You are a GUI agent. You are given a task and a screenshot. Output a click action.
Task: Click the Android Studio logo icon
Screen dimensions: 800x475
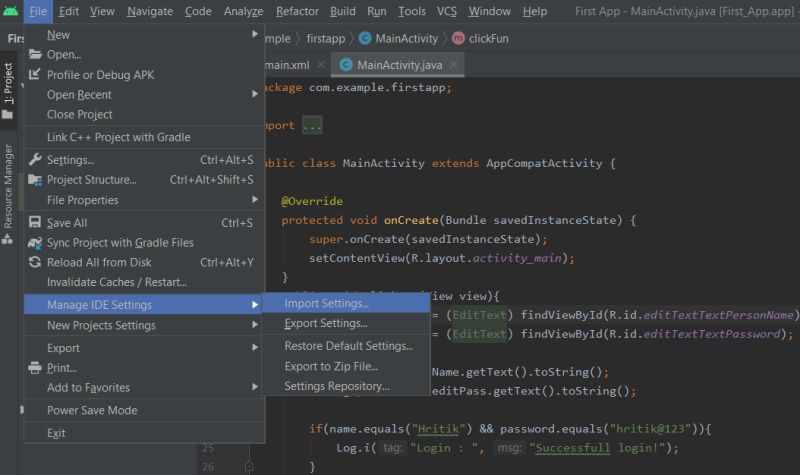(10, 10)
